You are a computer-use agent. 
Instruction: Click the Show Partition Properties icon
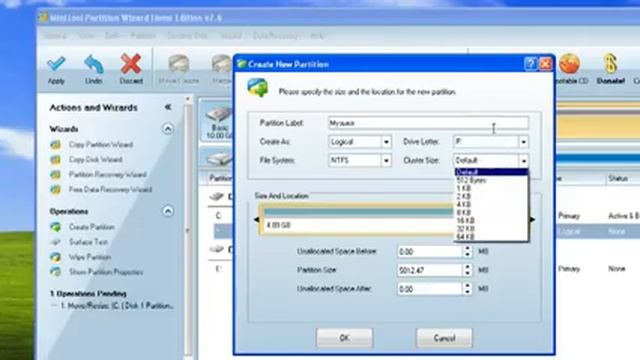pos(56,272)
